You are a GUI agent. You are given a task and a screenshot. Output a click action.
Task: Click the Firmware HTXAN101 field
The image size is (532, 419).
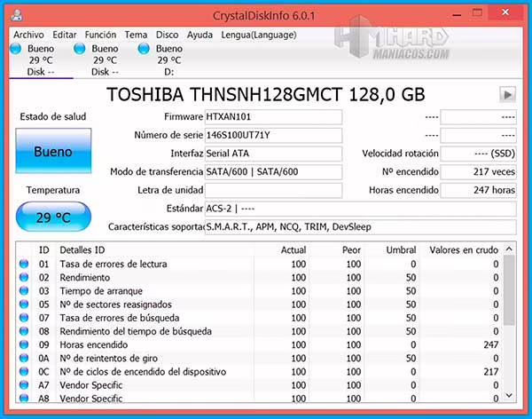(273, 117)
